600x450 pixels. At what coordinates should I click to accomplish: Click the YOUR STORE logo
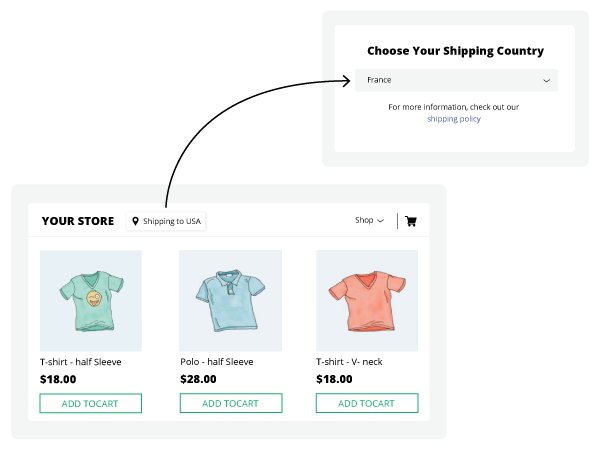(x=78, y=221)
